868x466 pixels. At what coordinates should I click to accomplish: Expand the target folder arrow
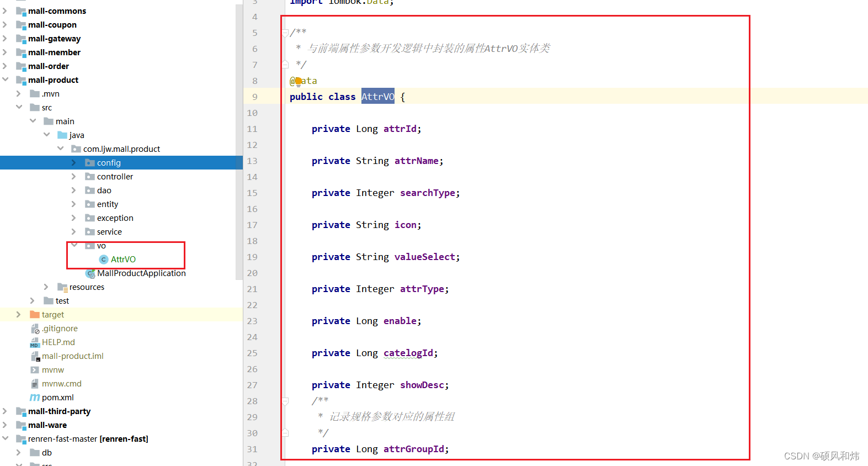[19, 314]
